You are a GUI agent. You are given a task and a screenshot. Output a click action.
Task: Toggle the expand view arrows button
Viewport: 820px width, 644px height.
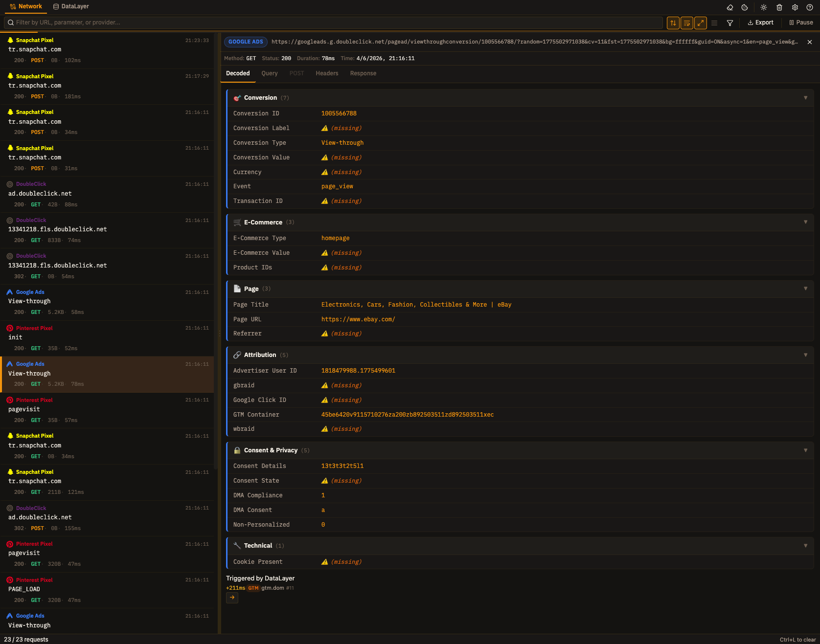701,22
